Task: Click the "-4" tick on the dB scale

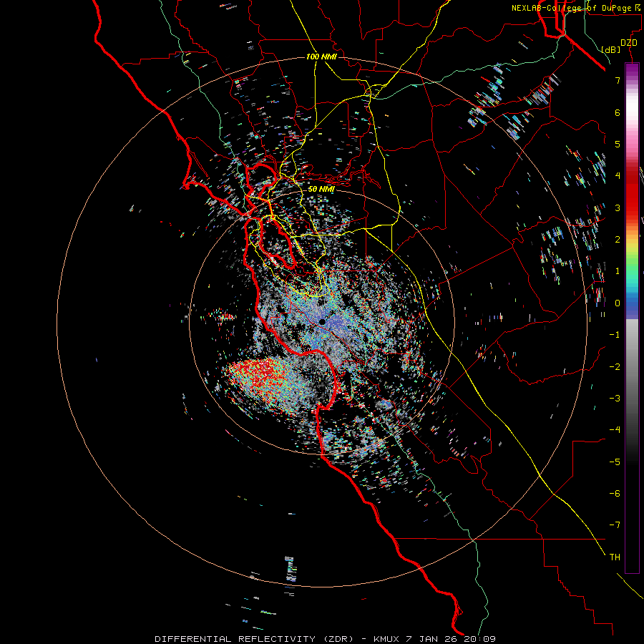Action: [x=615, y=430]
